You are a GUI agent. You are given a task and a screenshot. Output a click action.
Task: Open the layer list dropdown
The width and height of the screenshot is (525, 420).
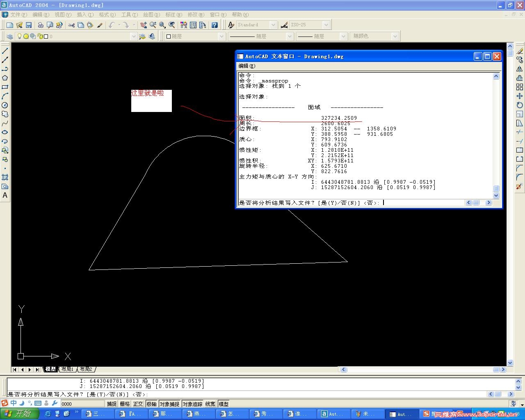tap(133, 37)
